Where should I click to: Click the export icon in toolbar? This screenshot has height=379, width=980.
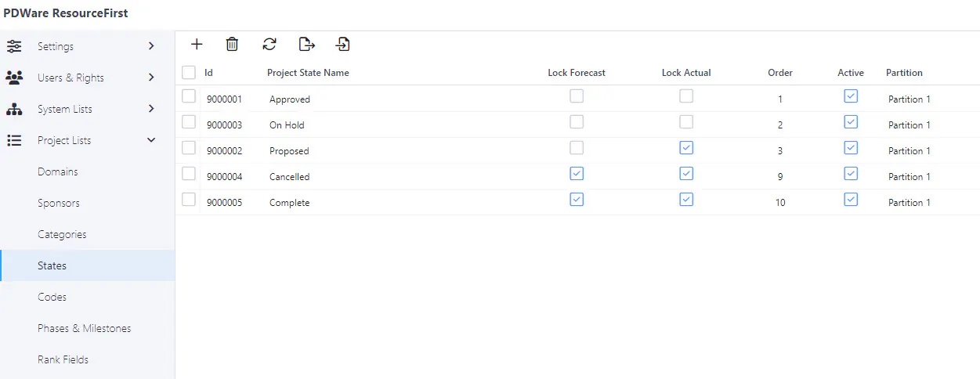click(x=306, y=45)
